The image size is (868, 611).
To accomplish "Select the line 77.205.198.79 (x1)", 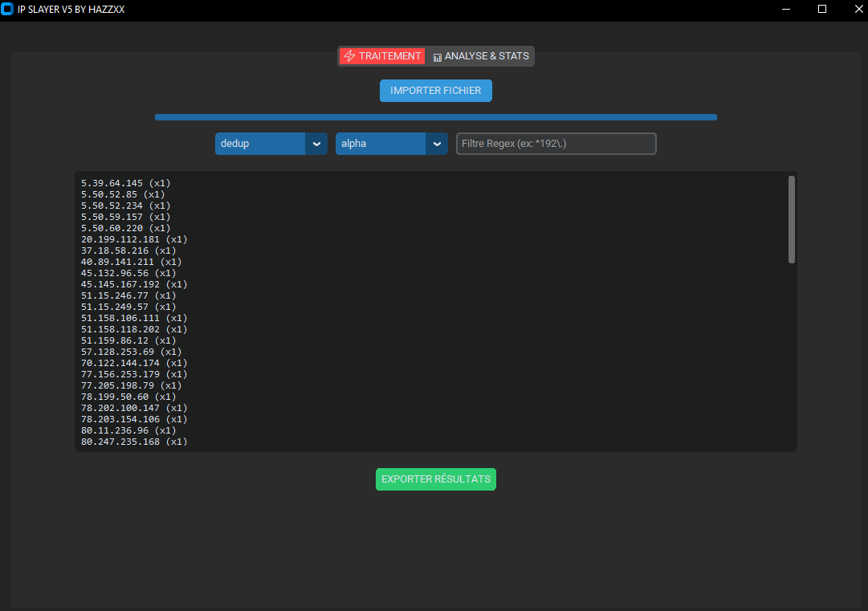I will [x=131, y=385].
